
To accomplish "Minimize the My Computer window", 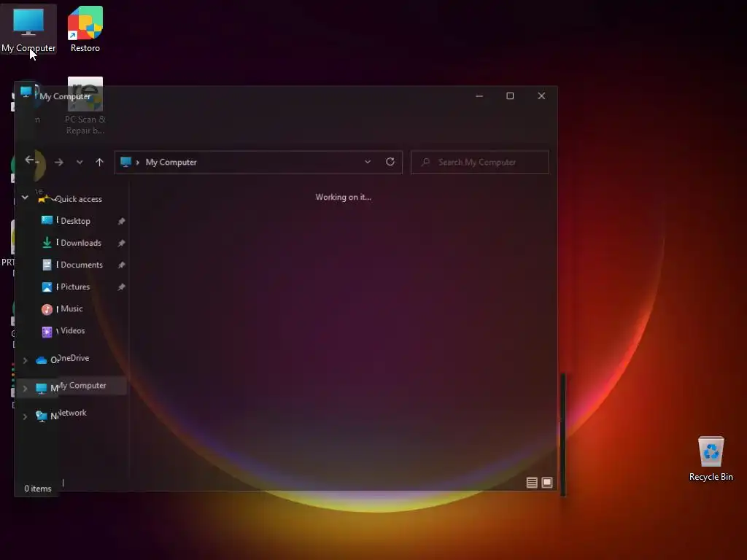I will click(x=479, y=96).
